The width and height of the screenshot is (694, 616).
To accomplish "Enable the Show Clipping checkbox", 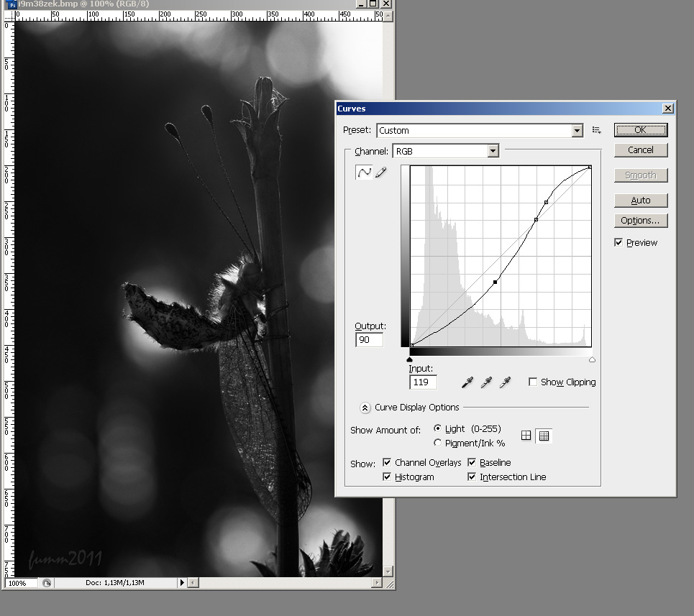I will (x=533, y=382).
